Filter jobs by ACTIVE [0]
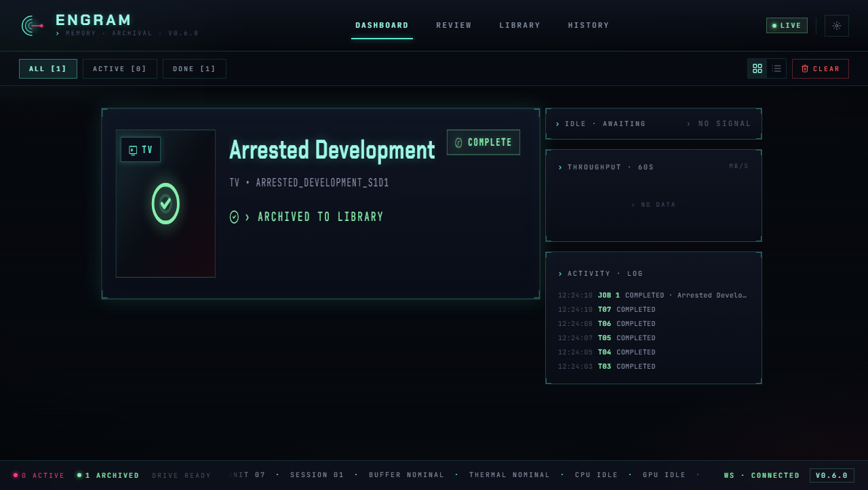The height and width of the screenshot is (490, 868). point(120,68)
